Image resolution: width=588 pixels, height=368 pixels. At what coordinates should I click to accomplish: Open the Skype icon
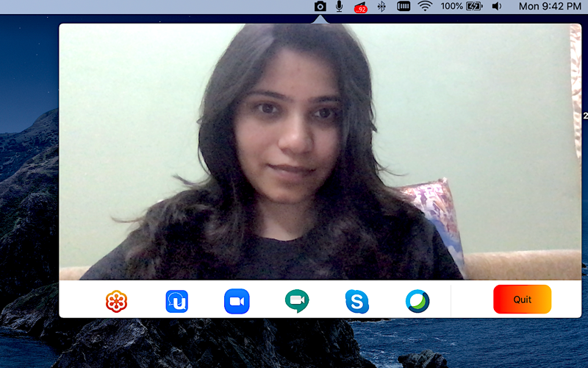click(x=357, y=301)
